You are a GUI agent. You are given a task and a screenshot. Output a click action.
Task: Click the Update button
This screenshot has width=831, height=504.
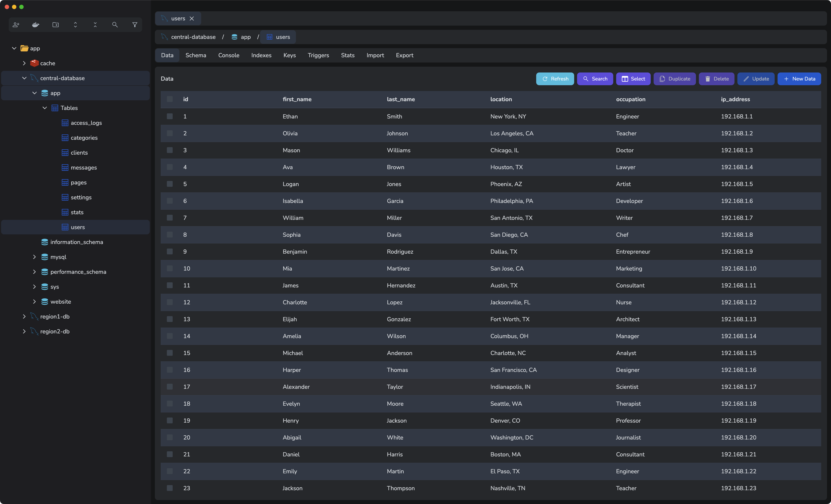point(756,79)
